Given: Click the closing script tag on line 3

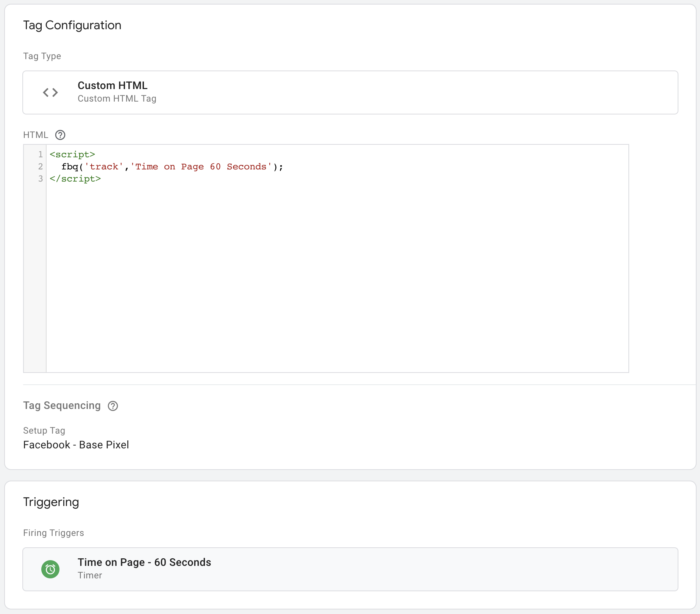Looking at the screenshot, I should point(75,179).
